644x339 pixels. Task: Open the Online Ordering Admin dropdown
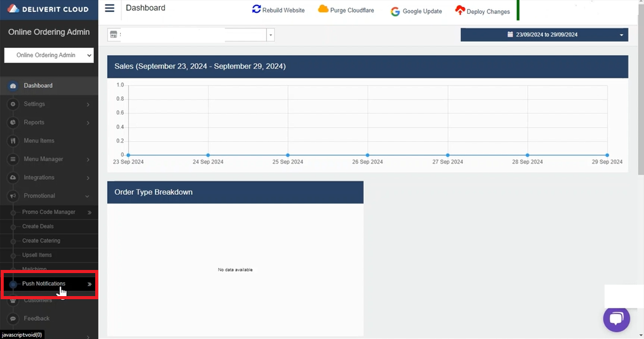point(49,55)
